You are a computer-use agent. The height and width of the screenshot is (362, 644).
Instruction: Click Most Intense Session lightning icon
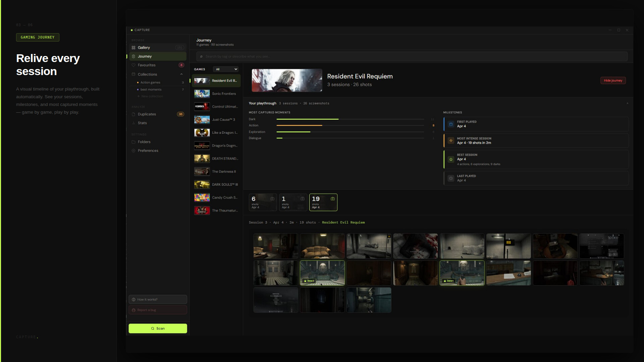451,141
